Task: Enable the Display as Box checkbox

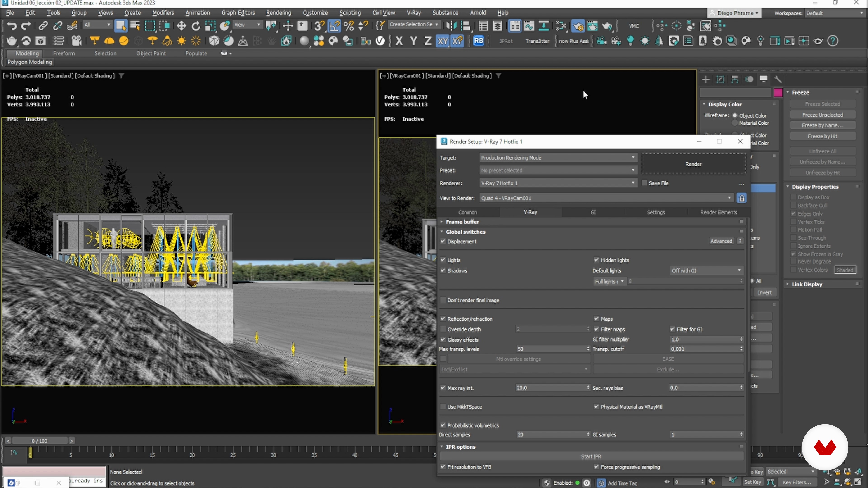Action: [x=793, y=197]
